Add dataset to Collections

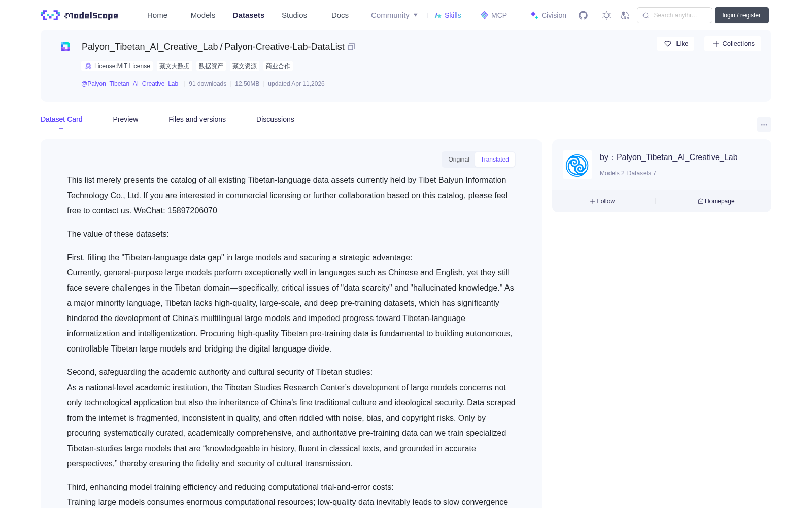(733, 44)
